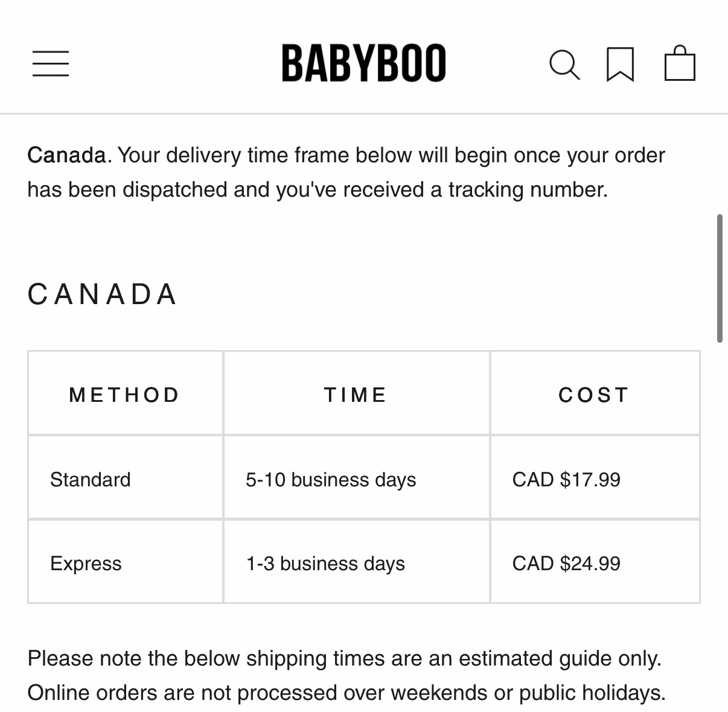728x712 pixels.
Task: Click the BABYBOO logo
Action: [364, 63]
